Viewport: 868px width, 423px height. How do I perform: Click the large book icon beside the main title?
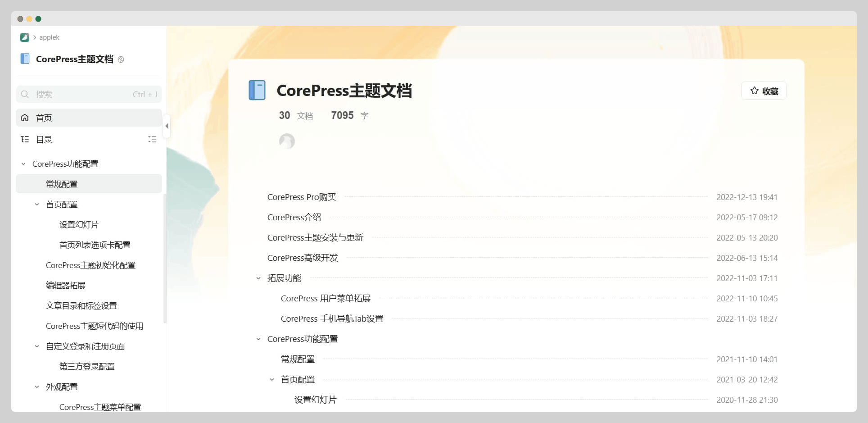coord(257,91)
